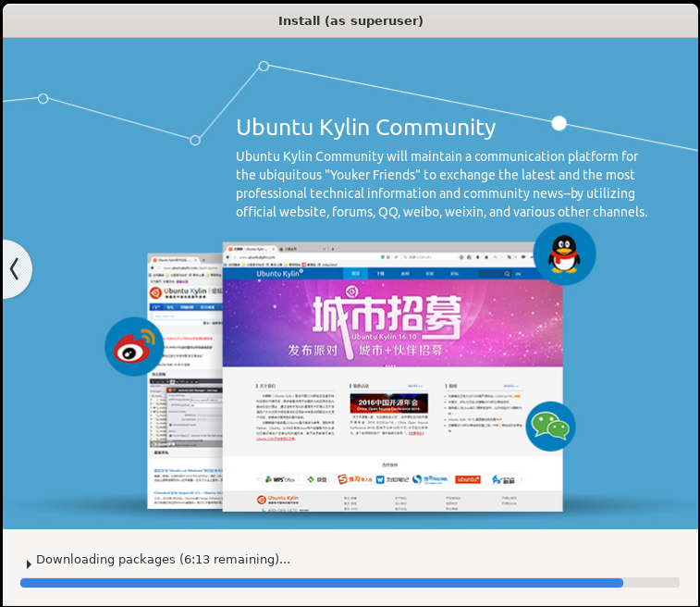Viewport: 700px width, 607px height.
Task: Click the 'Install (as superuser)' title bar
Action: (x=350, y=20)
